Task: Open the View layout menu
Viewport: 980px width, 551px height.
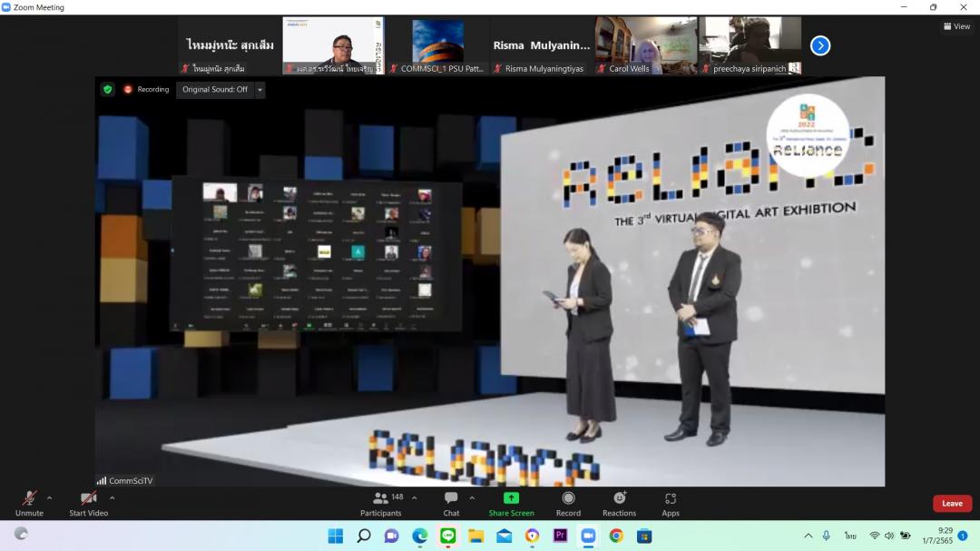Action: pos(956,26)
